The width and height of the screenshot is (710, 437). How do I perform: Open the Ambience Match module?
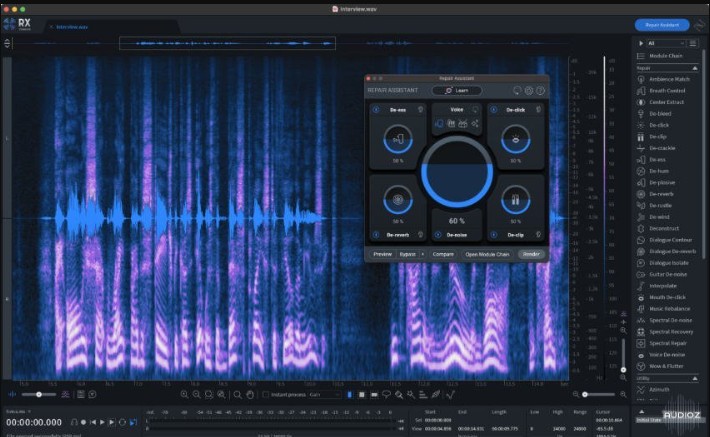point(668,79)
